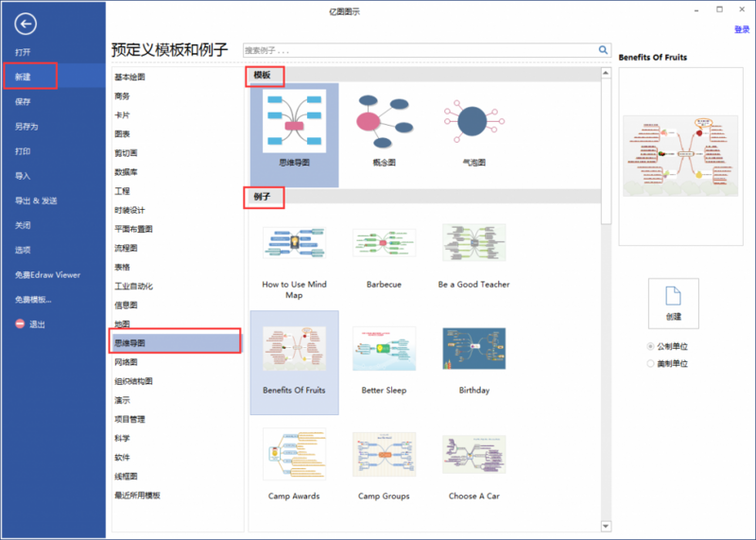Click 关闭 in the sidebar

click(x=23, y=225)
